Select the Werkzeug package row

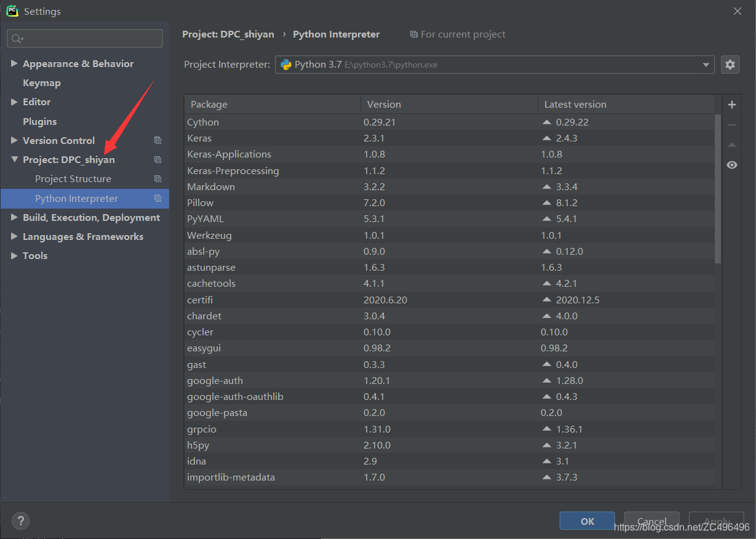(450, 235)
